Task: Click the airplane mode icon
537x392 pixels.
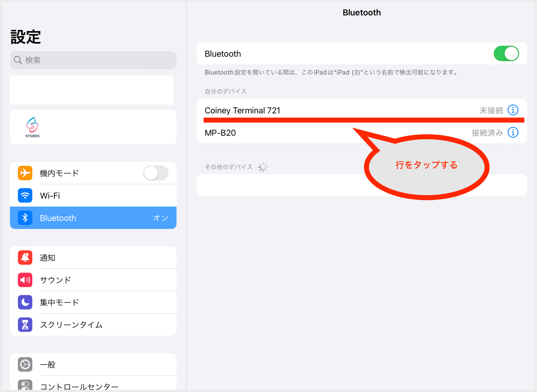Action: (25, 173)
